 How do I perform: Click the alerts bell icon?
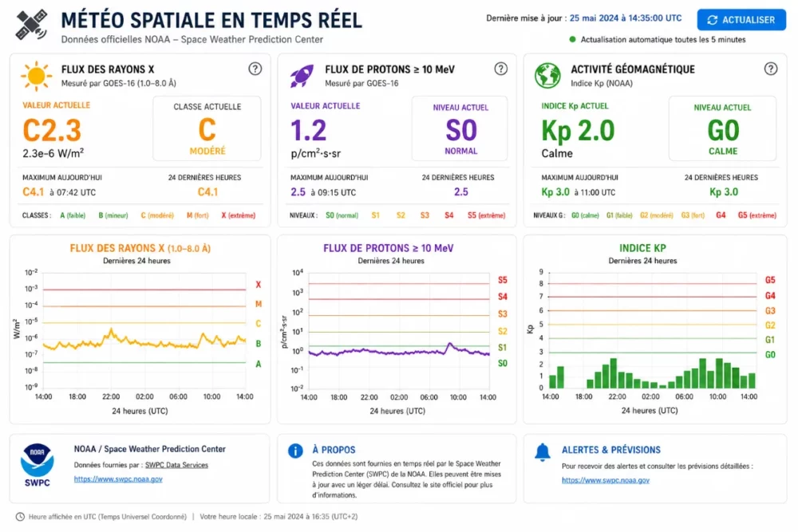[542, 451]
